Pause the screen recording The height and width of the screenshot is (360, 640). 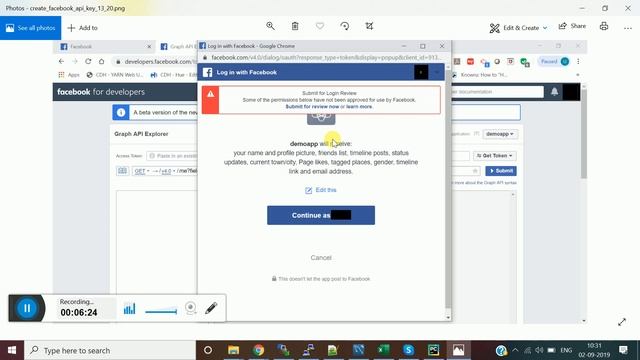[27, 308]
